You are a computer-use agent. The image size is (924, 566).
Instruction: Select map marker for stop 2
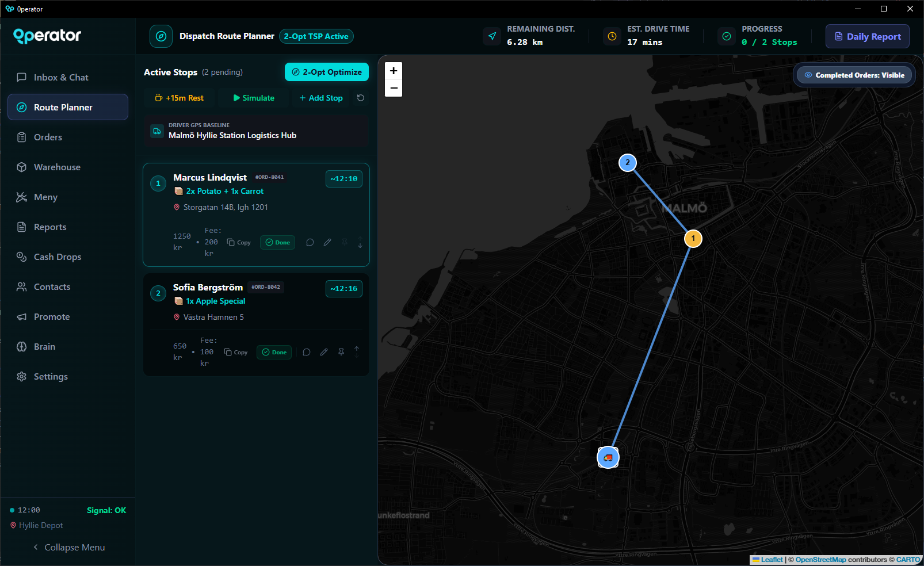628,163
